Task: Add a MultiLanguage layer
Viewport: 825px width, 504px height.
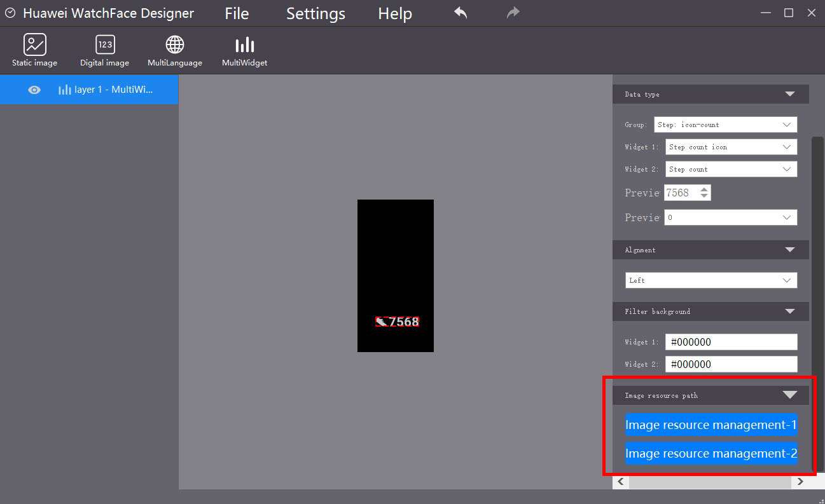Action: (x=175, y=50)
